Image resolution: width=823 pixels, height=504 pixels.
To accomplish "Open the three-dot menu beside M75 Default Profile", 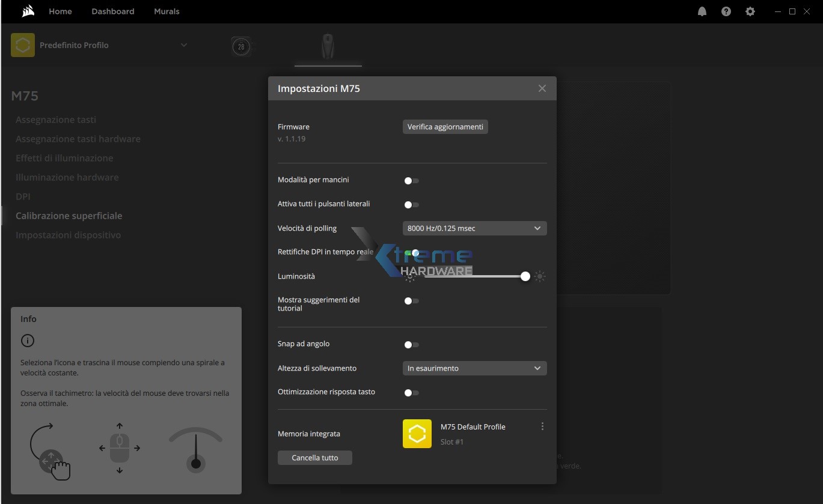I will coord(542,426).
